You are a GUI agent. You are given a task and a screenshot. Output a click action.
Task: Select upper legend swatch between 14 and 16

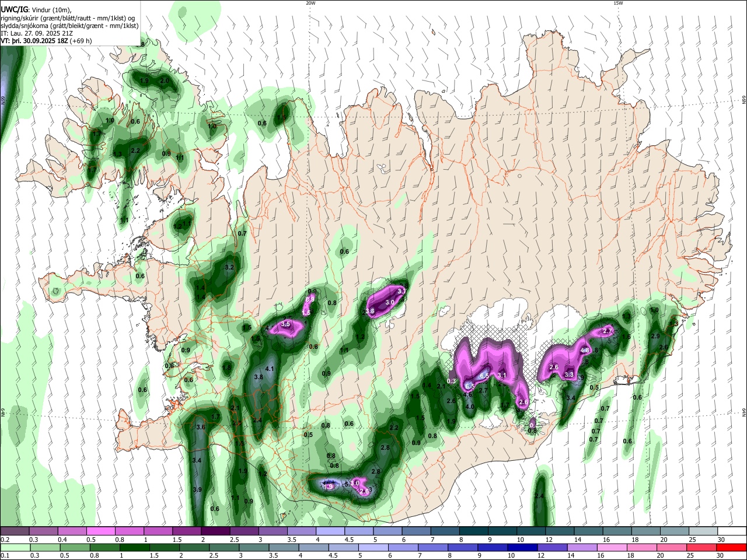point(588,531)
